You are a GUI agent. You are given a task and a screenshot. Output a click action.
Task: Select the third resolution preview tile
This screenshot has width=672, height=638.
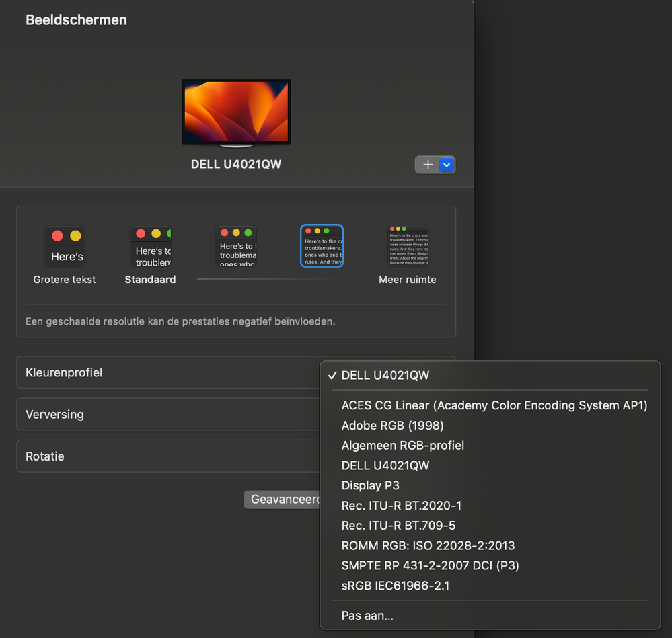pos(236,246)
